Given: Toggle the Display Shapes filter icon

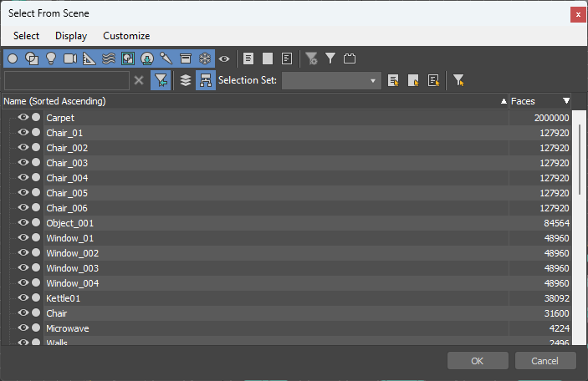Looking at the screenshot, I should [x=32, y=58].
